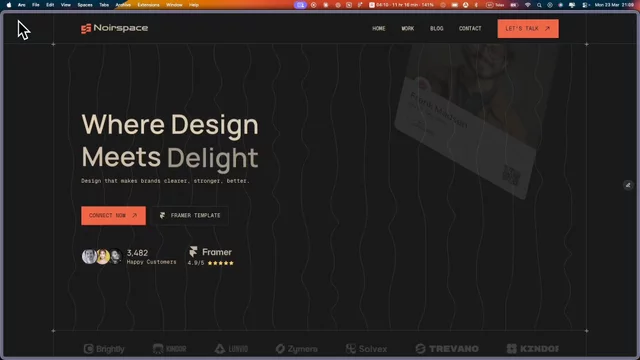Click the Home navigation link

[378, 29]
